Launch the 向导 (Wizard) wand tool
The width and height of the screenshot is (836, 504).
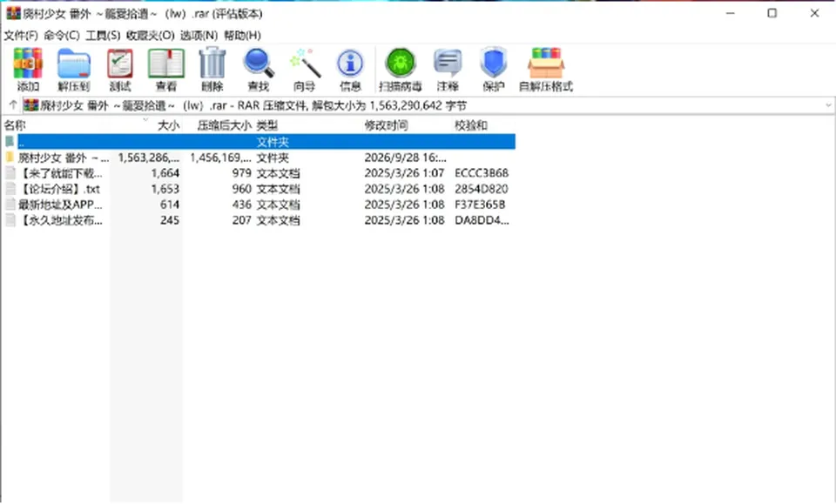(x=305, y=70)
